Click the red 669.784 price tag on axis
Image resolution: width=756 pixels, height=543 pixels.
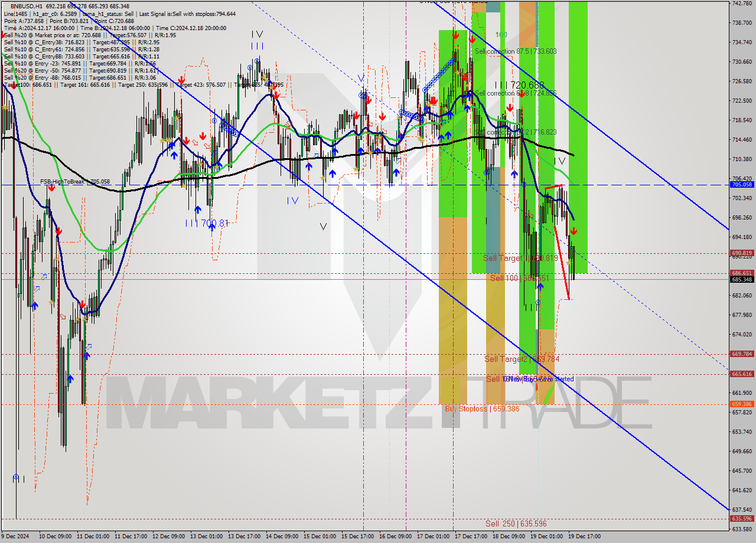742,354
